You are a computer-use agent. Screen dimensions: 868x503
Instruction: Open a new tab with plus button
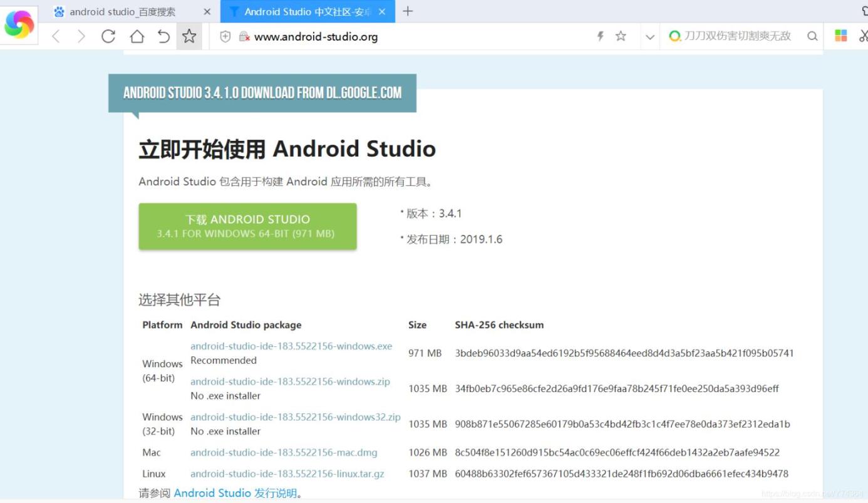[x=408, y=11]
